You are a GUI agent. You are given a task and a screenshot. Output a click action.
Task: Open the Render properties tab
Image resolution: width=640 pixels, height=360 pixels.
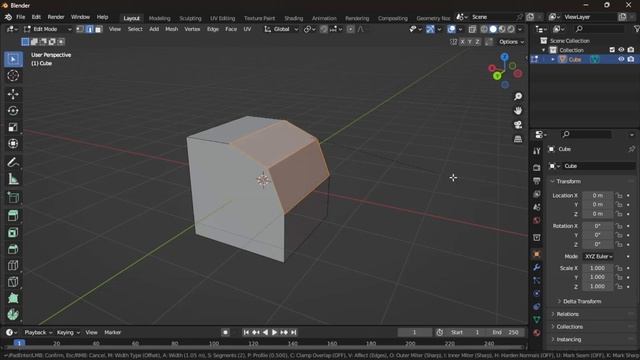[537, 167]
